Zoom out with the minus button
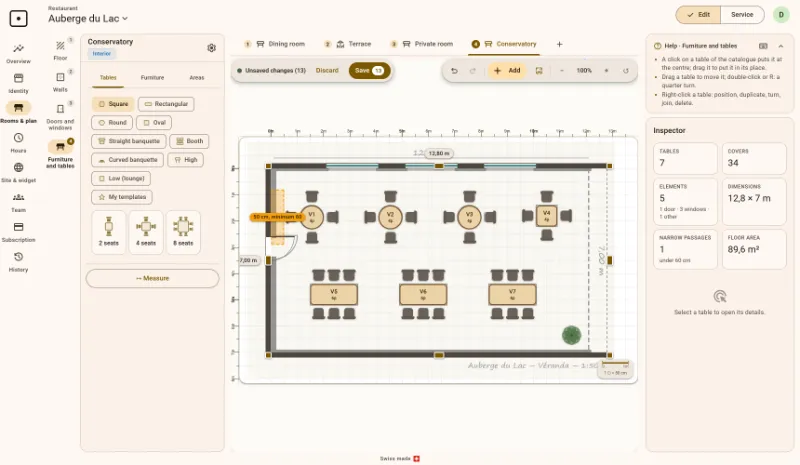This screenshot has width=800, height=465. (x=562, y=70)
